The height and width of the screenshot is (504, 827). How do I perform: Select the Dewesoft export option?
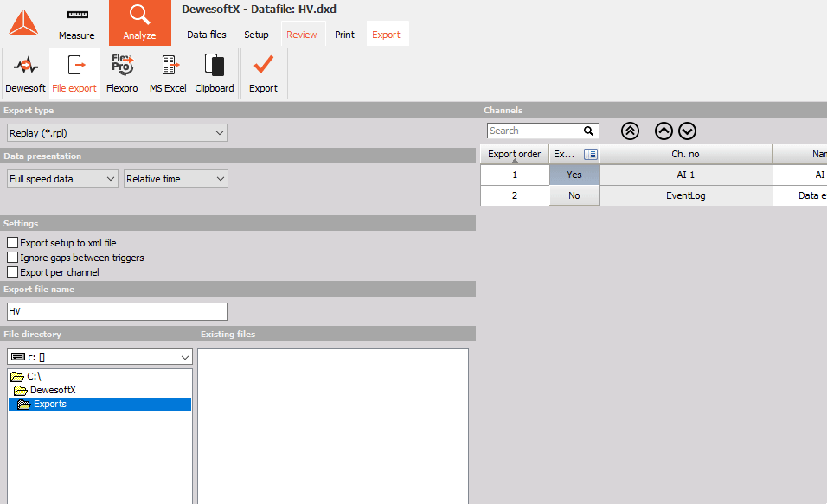[x=25, y=73]
